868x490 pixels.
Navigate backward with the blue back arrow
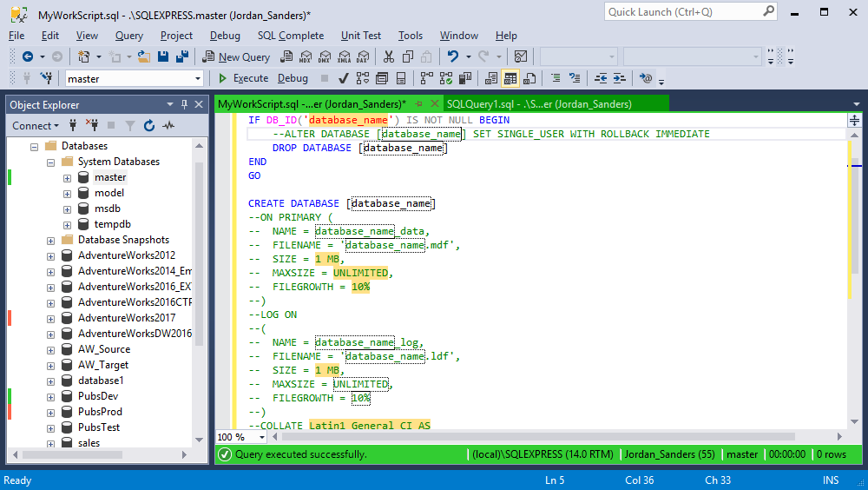pos(28,56)
